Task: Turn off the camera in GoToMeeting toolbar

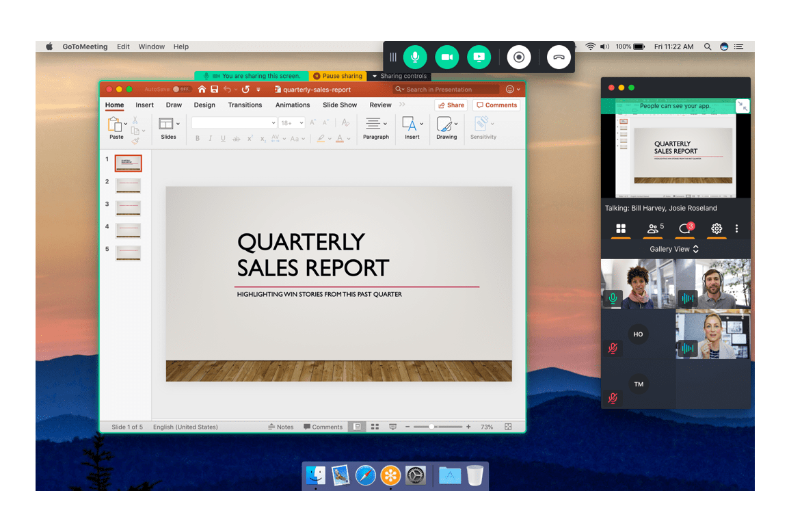Action: click(x=447, y=57)
